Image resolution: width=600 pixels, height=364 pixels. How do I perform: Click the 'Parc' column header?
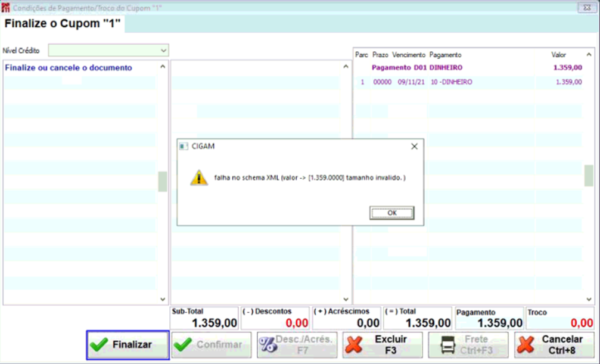[x=362, y=55]
